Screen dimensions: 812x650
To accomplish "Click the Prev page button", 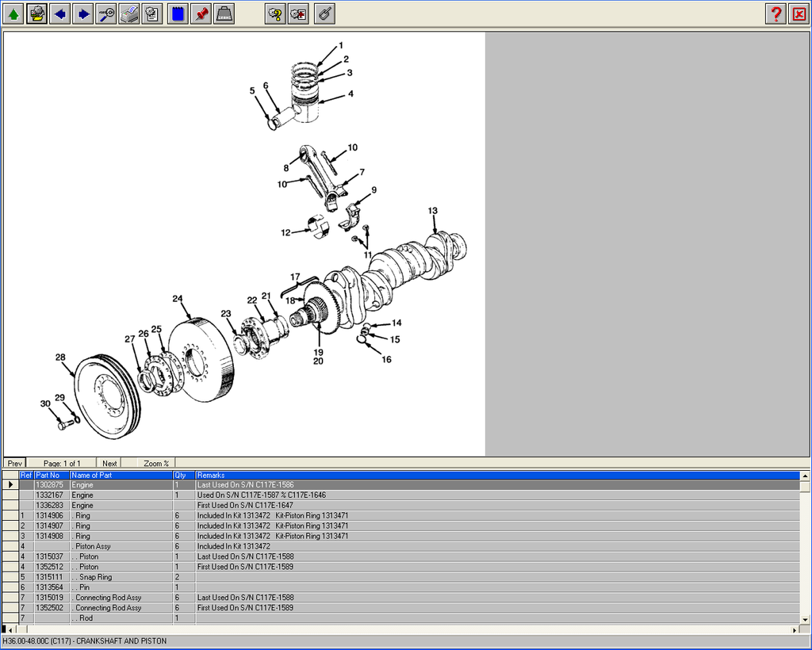I will tap(15, 463).
